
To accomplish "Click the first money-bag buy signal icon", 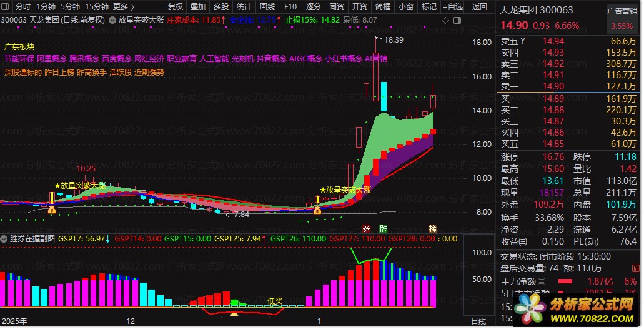I will (52, 210).
